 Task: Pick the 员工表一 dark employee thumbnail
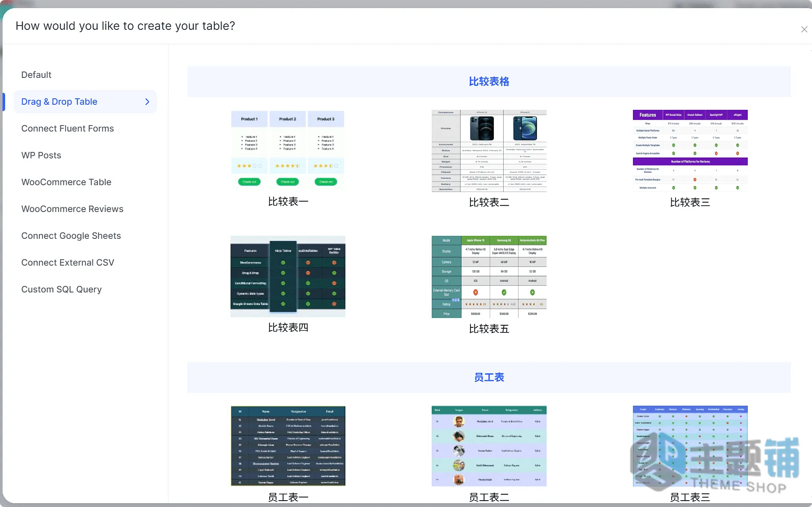point(288,446)
